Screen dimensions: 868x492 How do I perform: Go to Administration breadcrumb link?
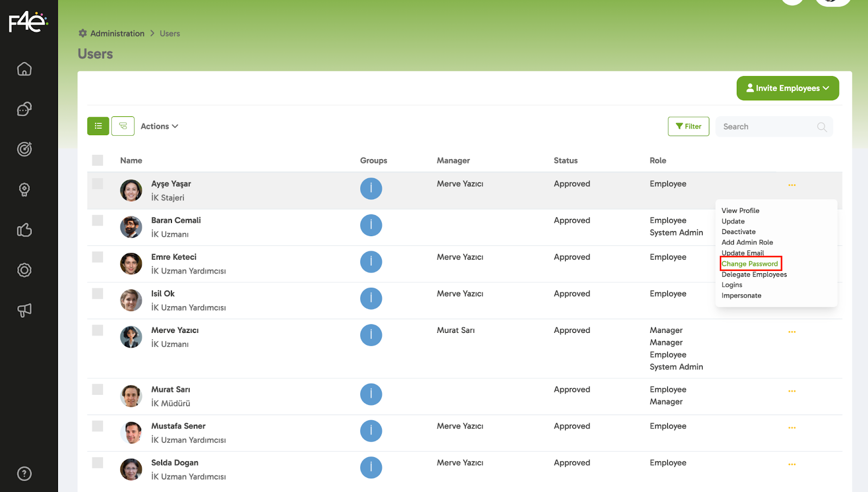coord(117,34)
